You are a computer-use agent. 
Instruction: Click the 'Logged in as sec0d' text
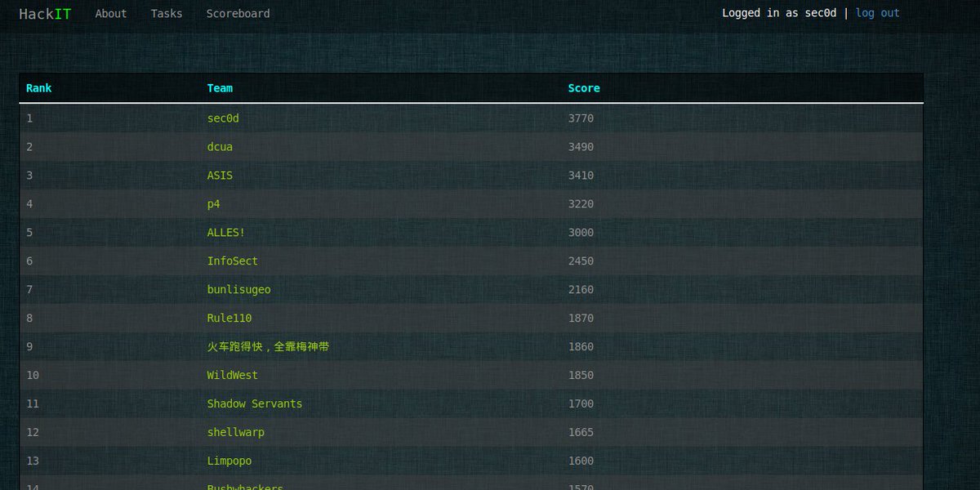point(779,13)
